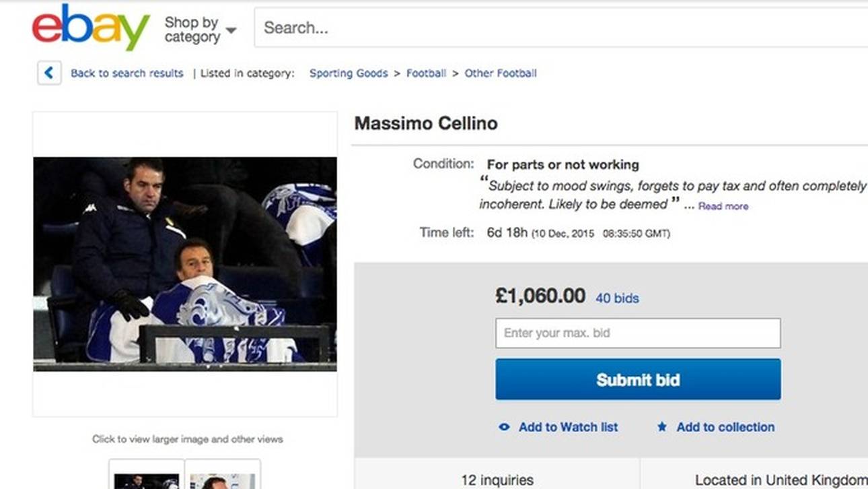Click the blue back arrow icon
This screenshot has width=868, height=489.
pos(48,72)
